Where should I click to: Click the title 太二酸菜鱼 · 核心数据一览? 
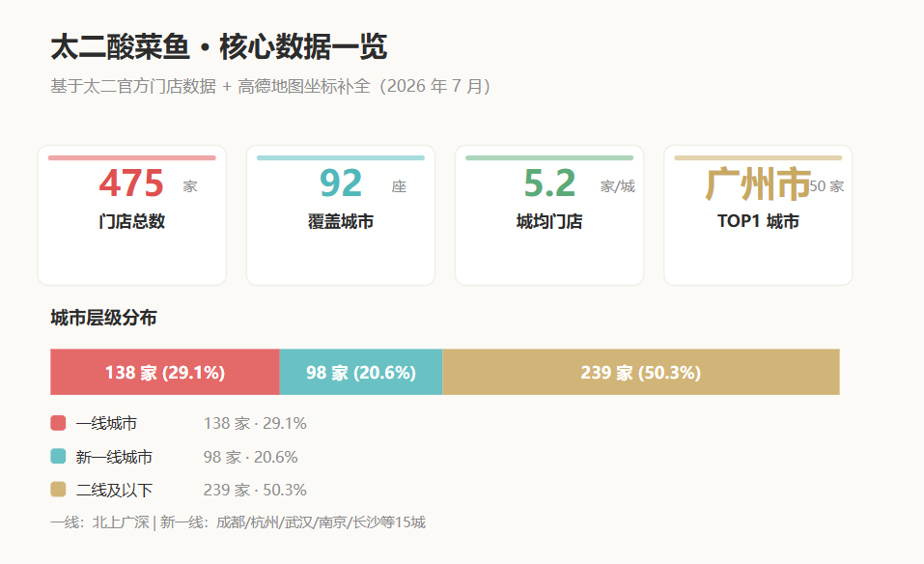(218, 47)
